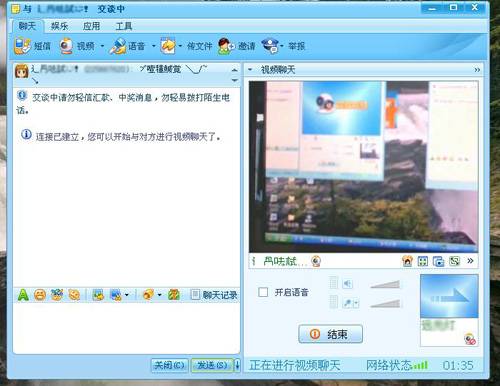Click the 发送(S) send button
Viewport: 500px width, 386px height.
(x=212, y=365)
